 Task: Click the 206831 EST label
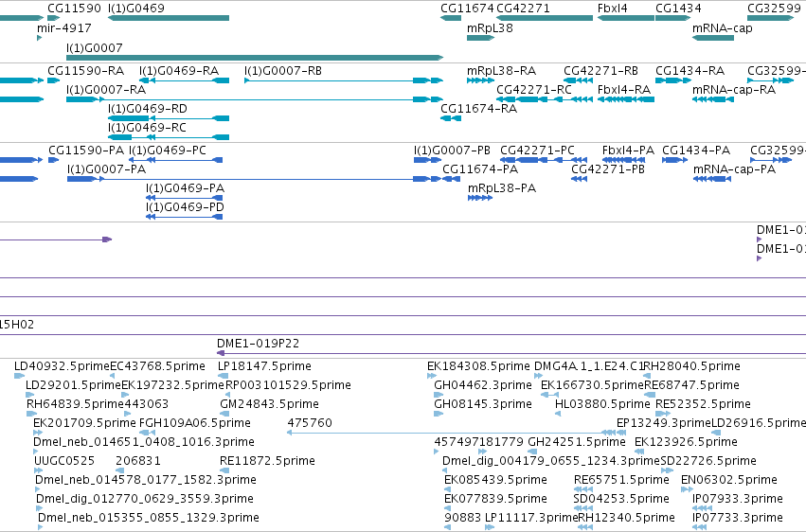pyautogui.click(x=138, y=461)
